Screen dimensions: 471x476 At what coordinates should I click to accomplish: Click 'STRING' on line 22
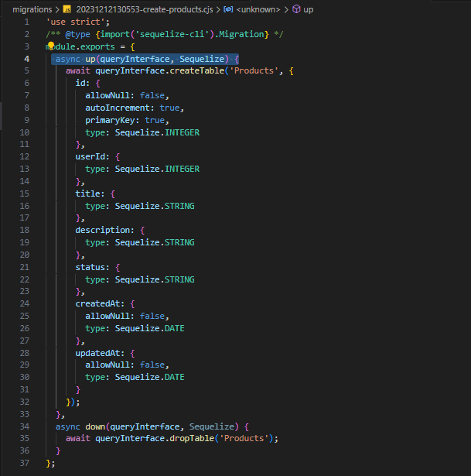point(179,279)
